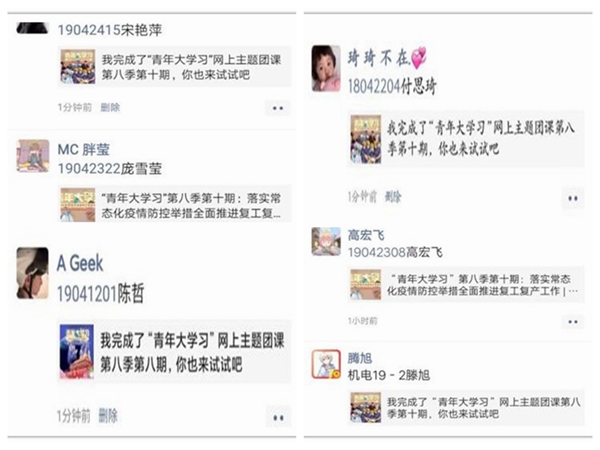This screenshot has height=450, width=600.
Task: Open the two-dot menu on 宋艳萍's post
Action: [x=278, y=108]
